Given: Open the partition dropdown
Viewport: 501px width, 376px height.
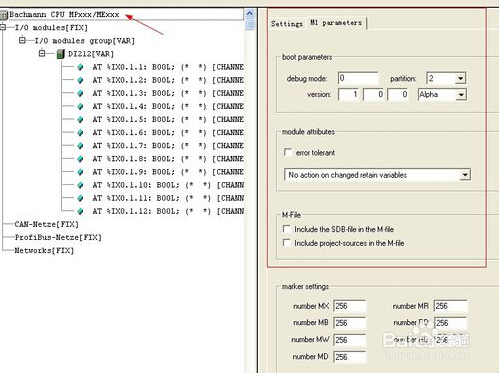Looking at the screenshot, I should (x=460, y=79).
